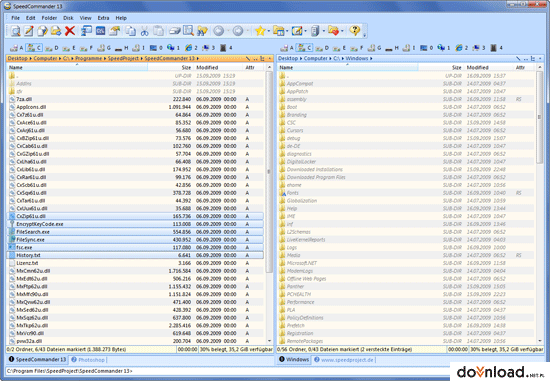The width and height of the screenshot is (550, 381).
Task: Click the yellow star favorites icon
Action: (x=260, y=31)
